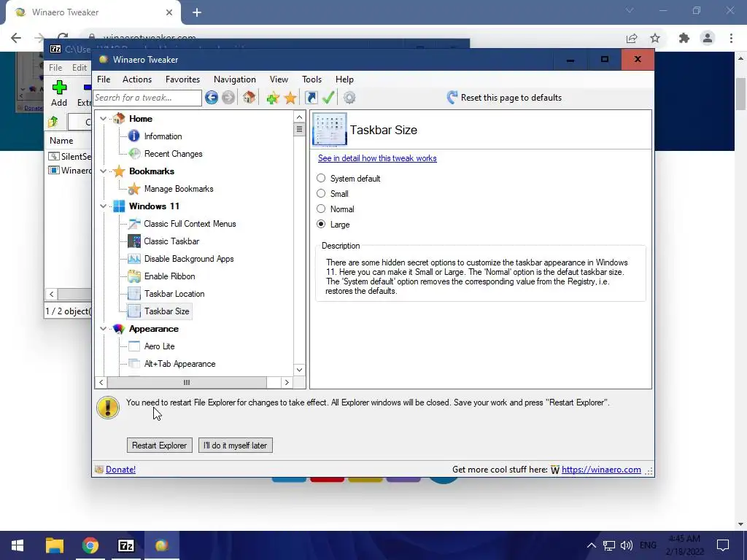Open bookmarks with the gold star icon

pos(290,98)
